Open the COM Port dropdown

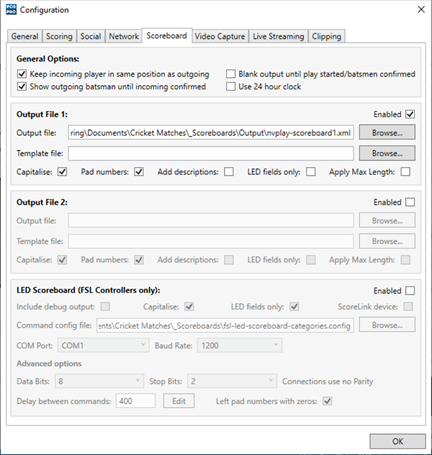(x=103, y=345)
